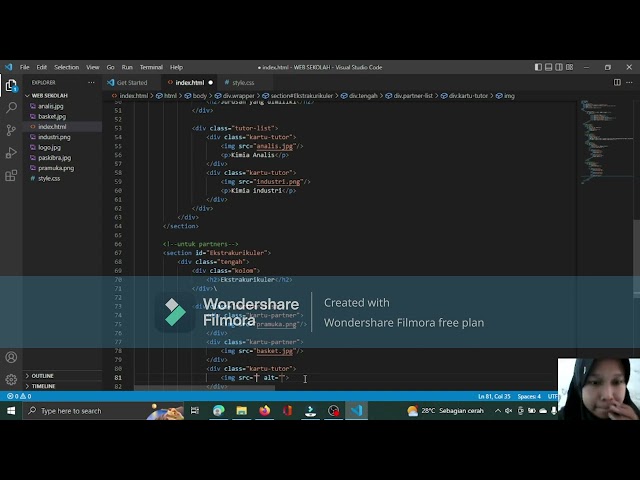This screenshot has width=640, height=480.
Task: Expand the TIMELINE section
Action: pos(43,386)
